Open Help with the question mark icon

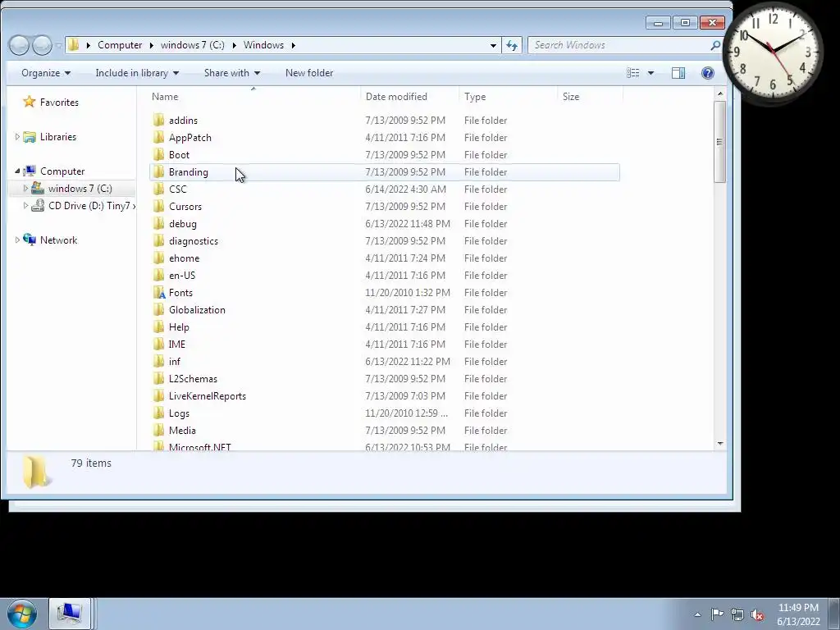(x=708, y=73)
